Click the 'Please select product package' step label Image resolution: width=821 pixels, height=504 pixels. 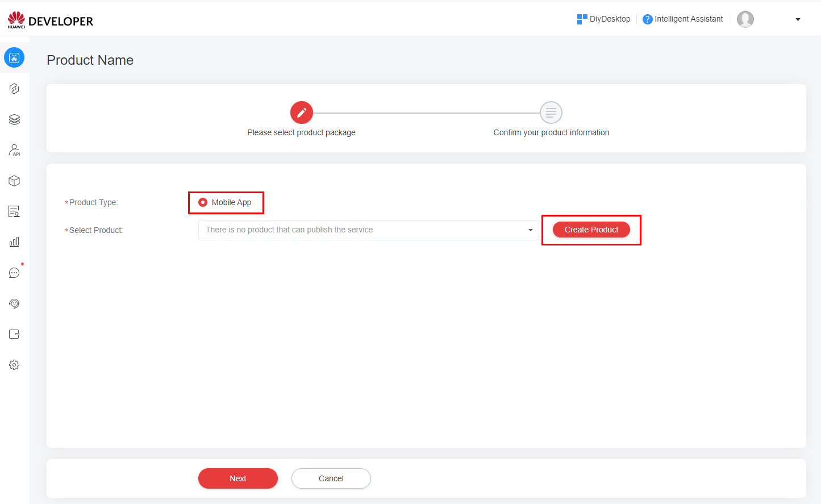pos(301,132)
